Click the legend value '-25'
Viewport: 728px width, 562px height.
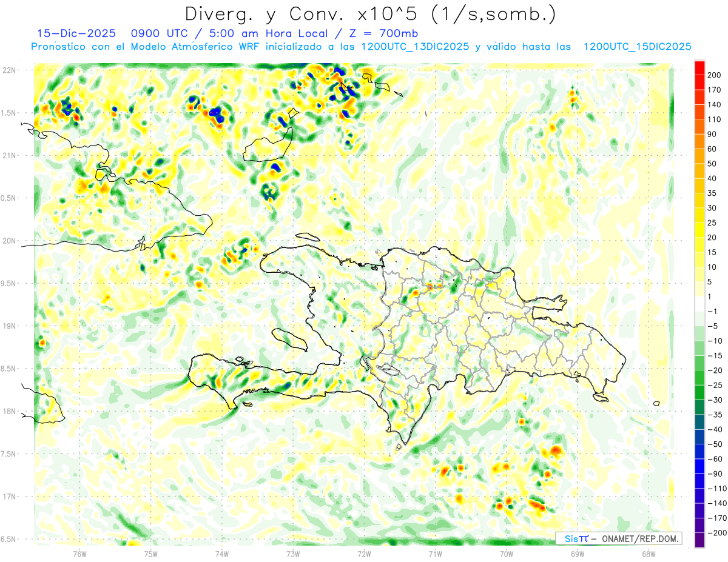(x=715, y=385)
